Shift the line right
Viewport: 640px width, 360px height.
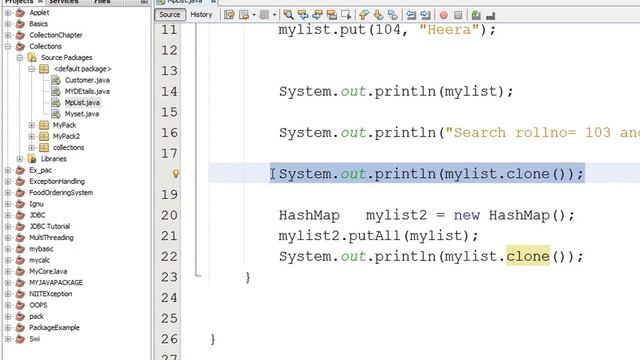click(425, 15)
